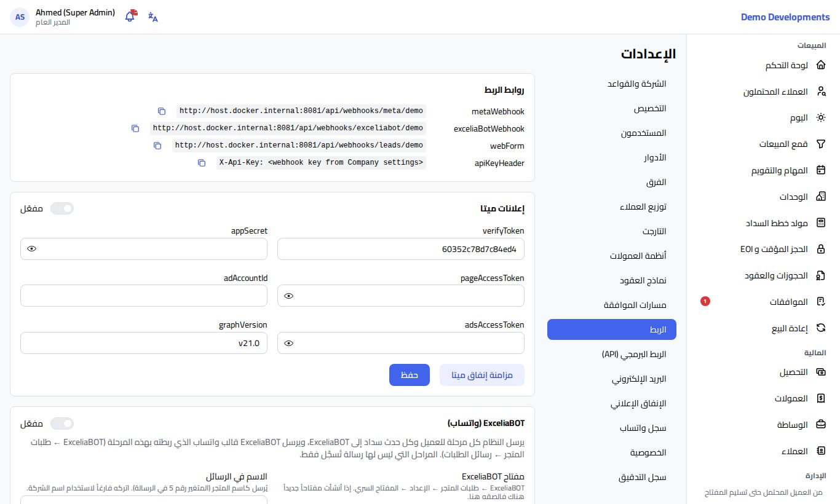Open the AS user avatar

(20, 17)
